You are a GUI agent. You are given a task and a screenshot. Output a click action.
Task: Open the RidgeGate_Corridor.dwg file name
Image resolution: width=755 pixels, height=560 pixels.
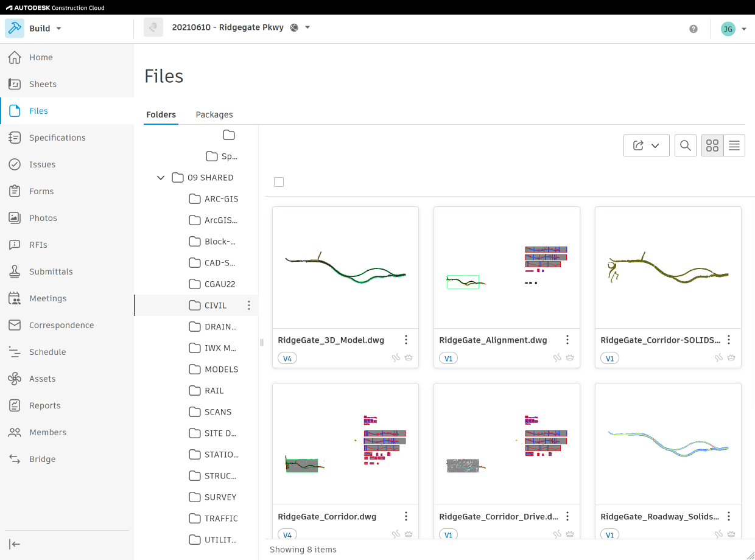coord(327,517)
